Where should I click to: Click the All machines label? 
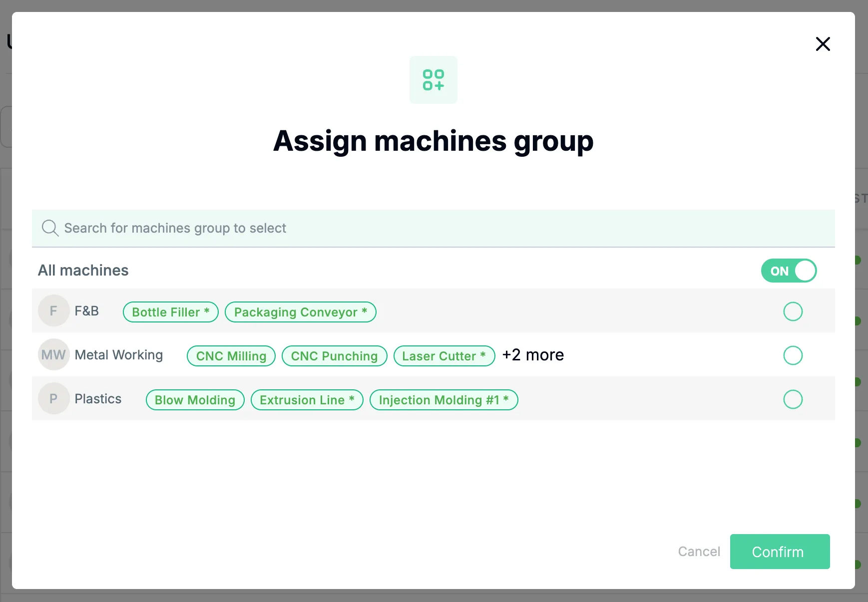tap(83, 271)
